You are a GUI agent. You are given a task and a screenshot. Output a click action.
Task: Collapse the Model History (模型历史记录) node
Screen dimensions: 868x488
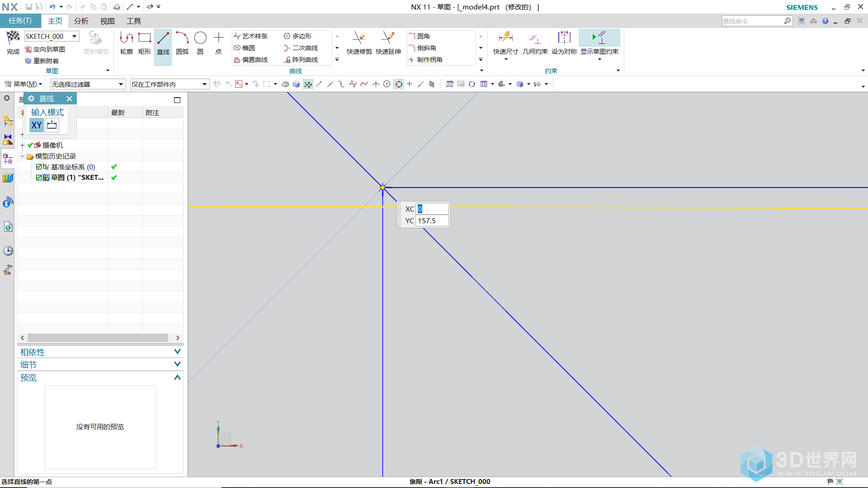point(22,156)
